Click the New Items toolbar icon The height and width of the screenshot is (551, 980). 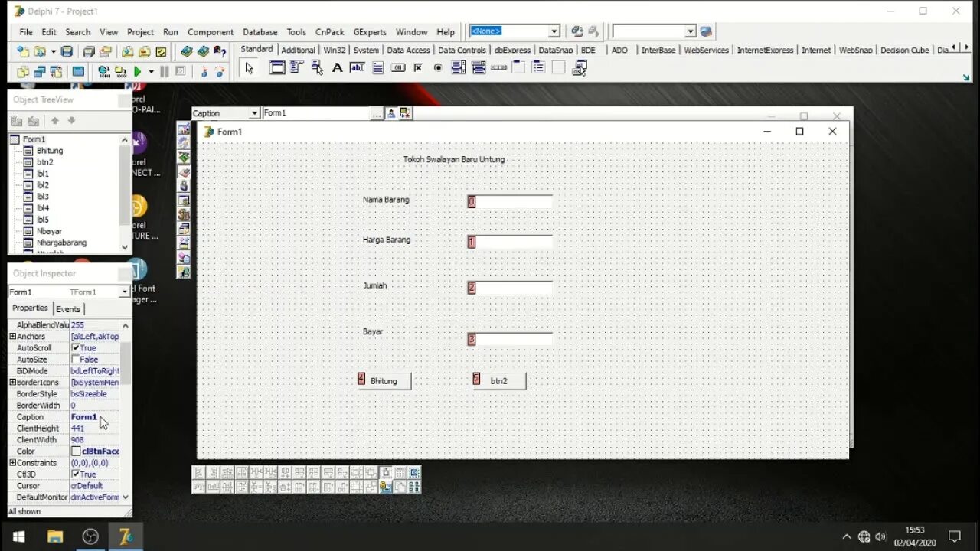pyautogui.click(x=23, y=52)
